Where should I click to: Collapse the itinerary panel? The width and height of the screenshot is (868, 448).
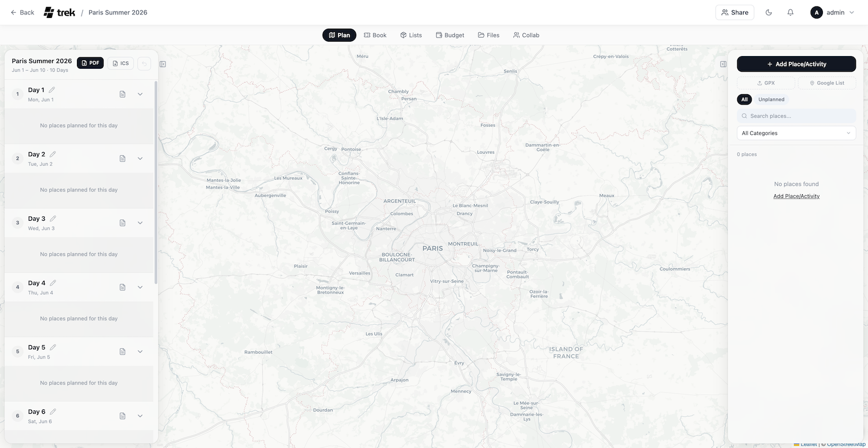(x=163, y=64)
